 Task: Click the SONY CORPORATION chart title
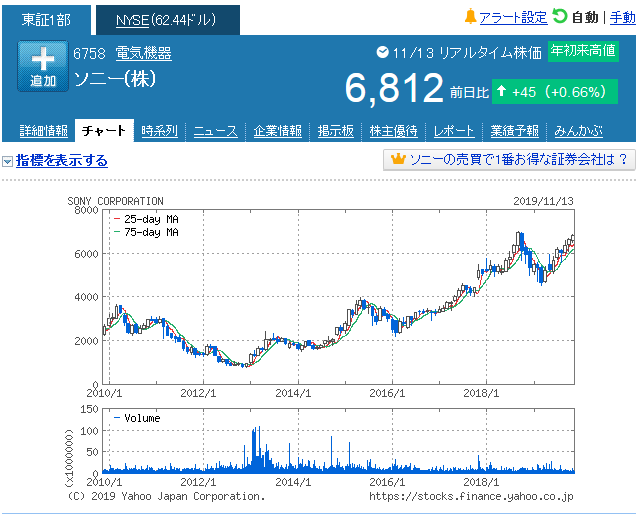(x=115, y=201)
